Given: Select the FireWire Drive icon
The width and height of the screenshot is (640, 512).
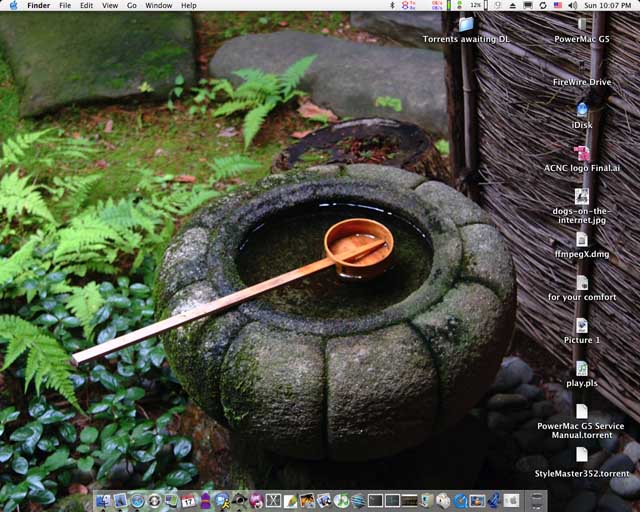Looking at the screenshot, I should point(581,66).
